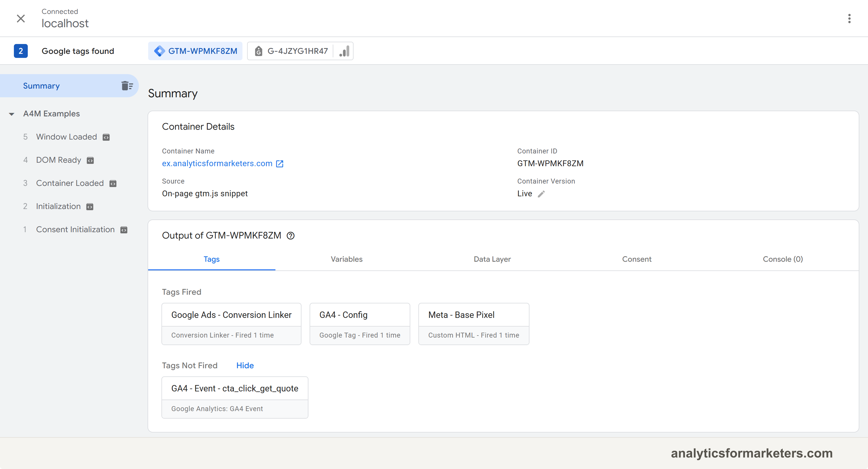Screen dimensions: 868x469
Task: Click the code icon beside Container Loaded
Action: 113,184
